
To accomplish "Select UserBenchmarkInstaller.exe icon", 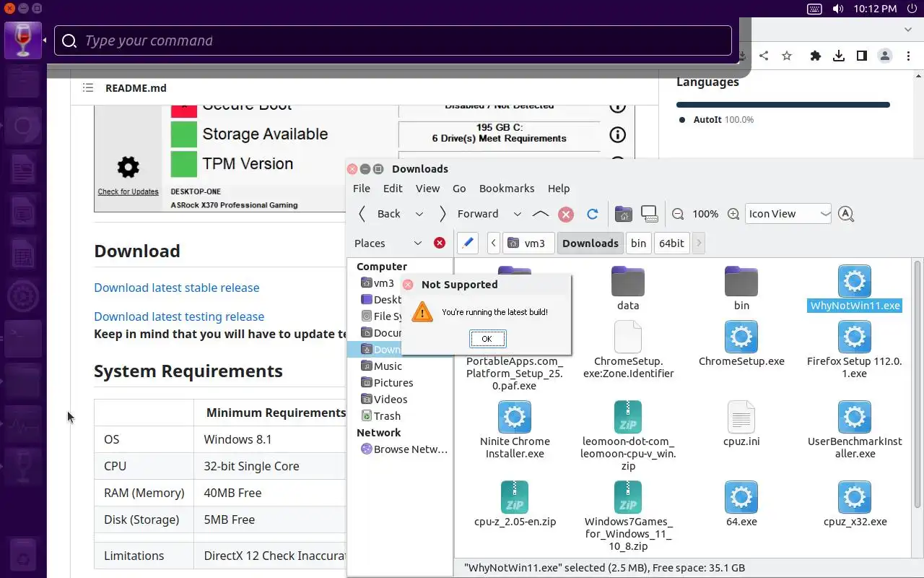I will tap(855, 417).
